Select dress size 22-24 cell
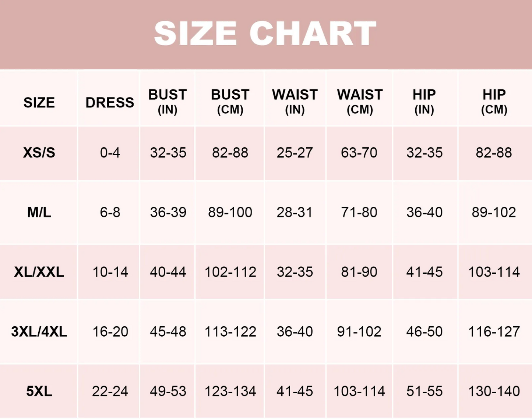 (110, 391)
